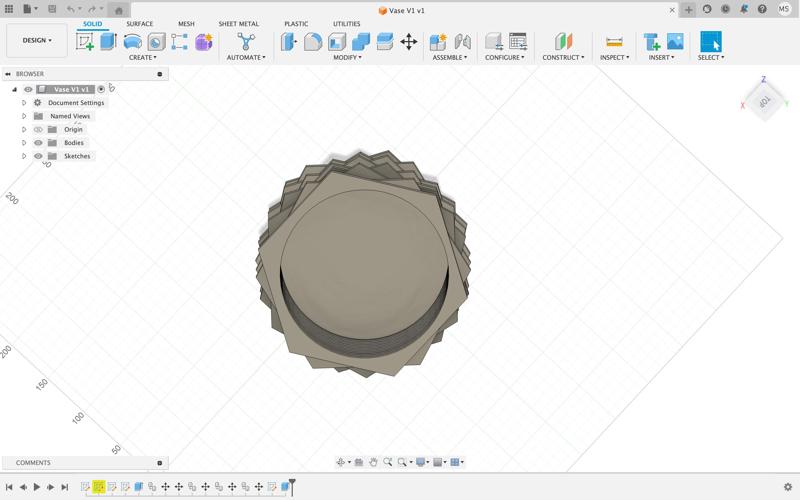Select the Move/Copy tool icon
This screenshot has height=500, width=800.
[x=409, y=42]
